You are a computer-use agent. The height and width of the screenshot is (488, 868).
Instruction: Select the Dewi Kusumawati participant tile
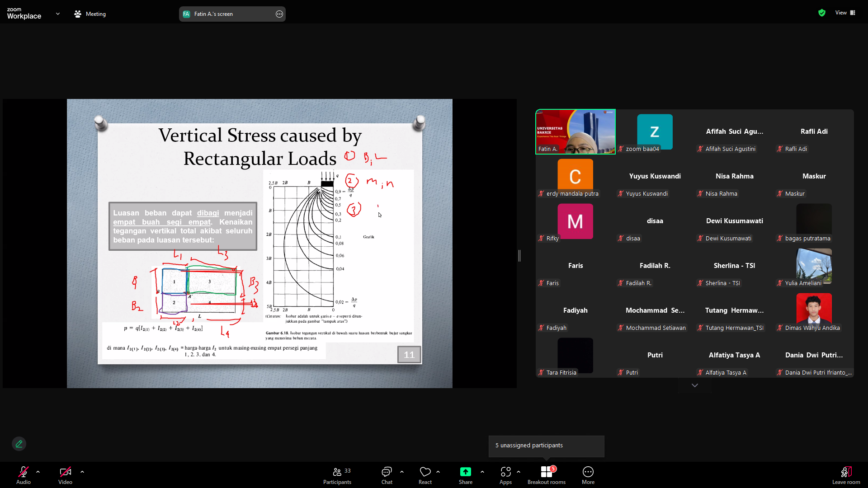[x=735, y=221]
